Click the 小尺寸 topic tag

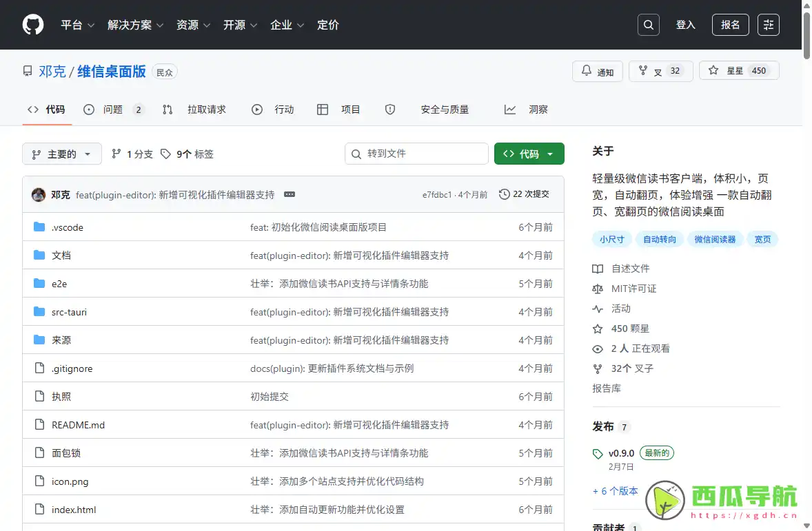(x=611, y=239)
